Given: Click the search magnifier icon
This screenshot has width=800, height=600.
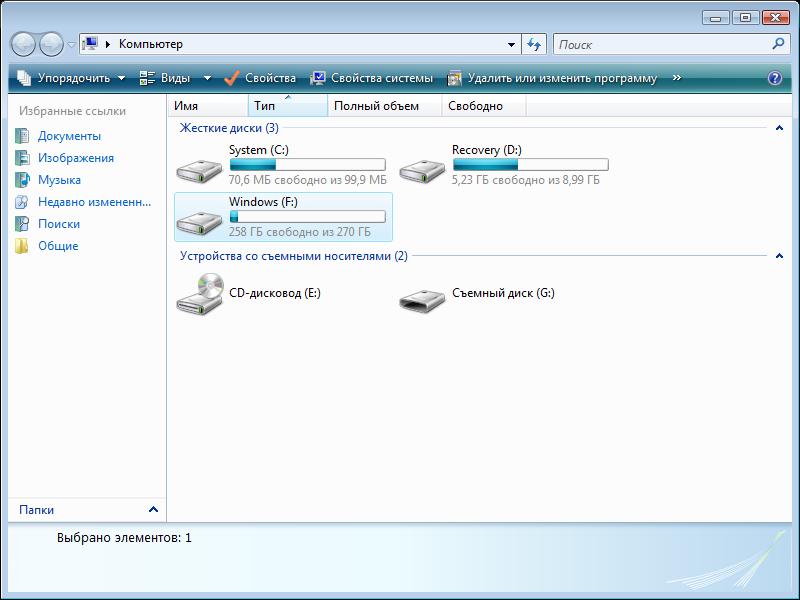Looking at the screenshot, I should click(779, 44).
